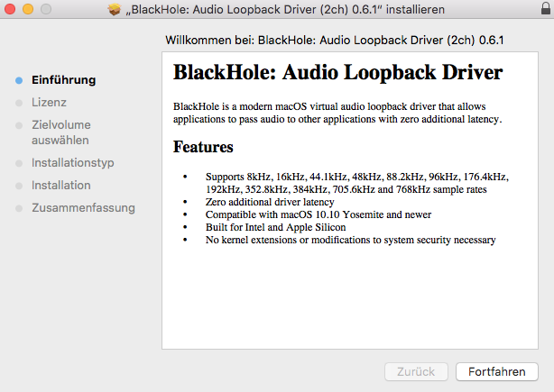Select the Installationstyp step

(x=73, y=162)
